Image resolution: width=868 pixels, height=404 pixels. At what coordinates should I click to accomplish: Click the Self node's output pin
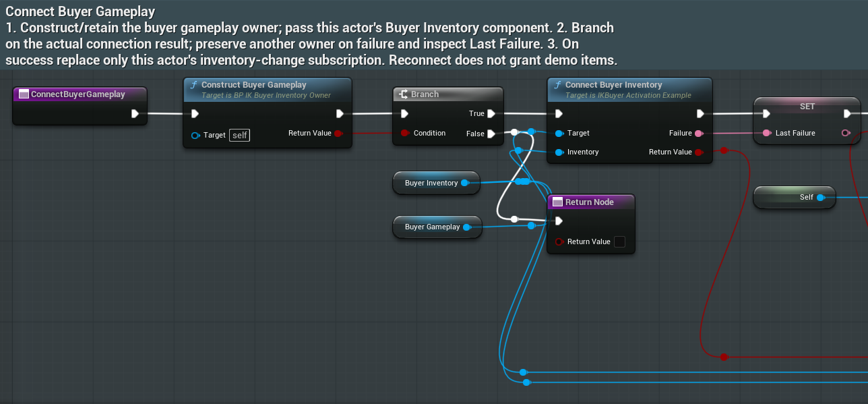[821, 197]
